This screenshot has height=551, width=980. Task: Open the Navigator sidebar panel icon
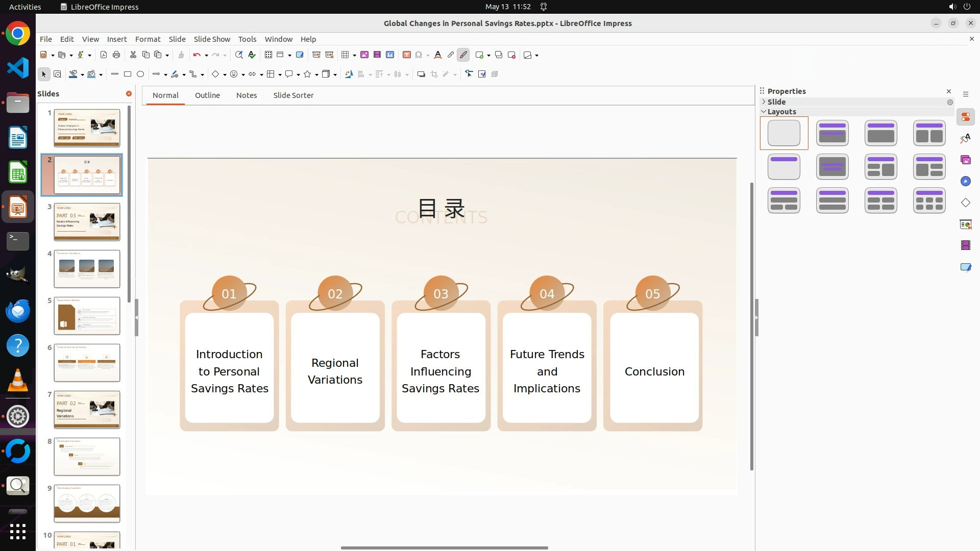[x=965, y=182]
